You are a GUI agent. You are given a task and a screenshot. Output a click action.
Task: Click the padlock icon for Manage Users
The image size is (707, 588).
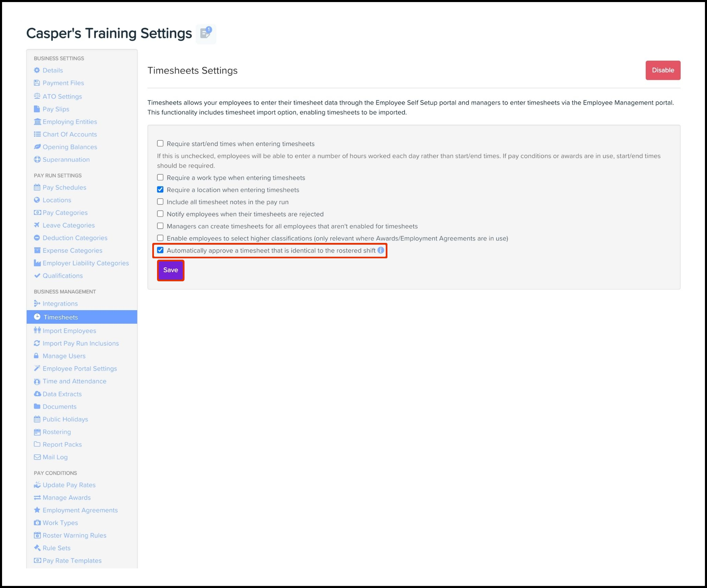tap(36, 356)
